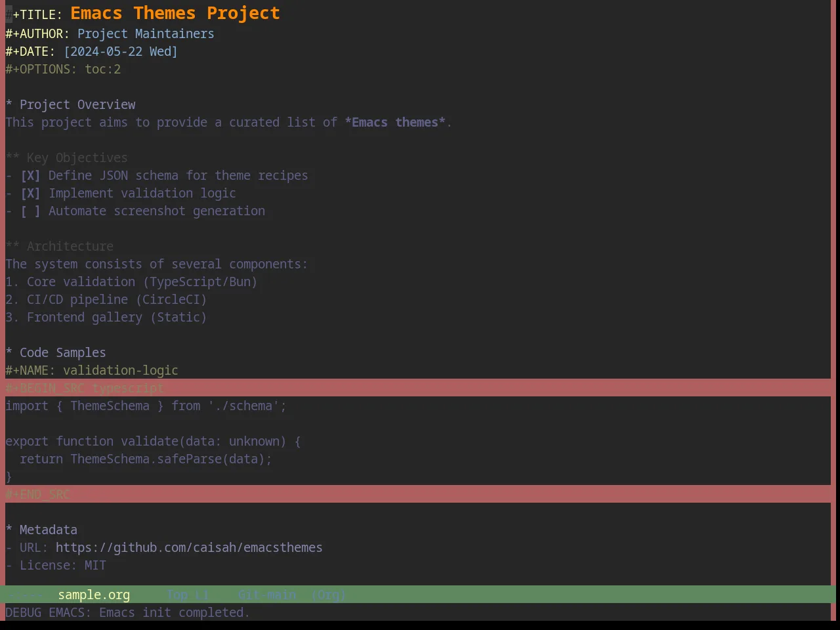
Task: Click the line Core validation (TypeScript/Bun)
Action: tap(131, 282)
